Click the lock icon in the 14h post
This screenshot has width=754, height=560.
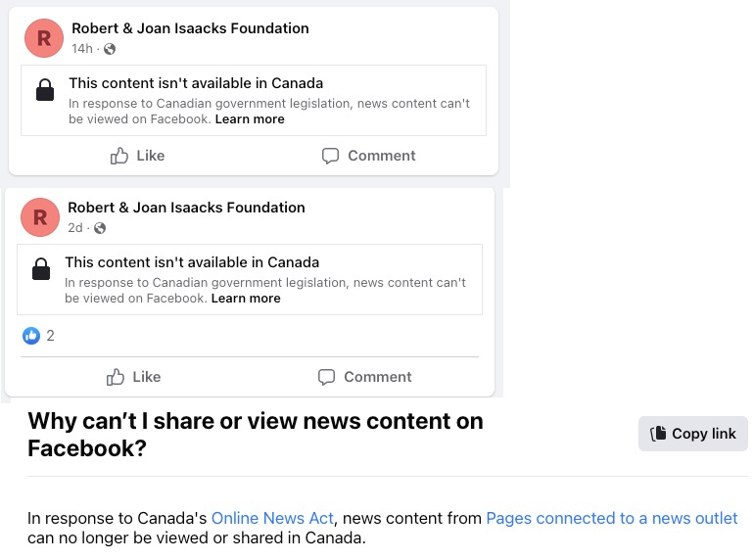45,92
